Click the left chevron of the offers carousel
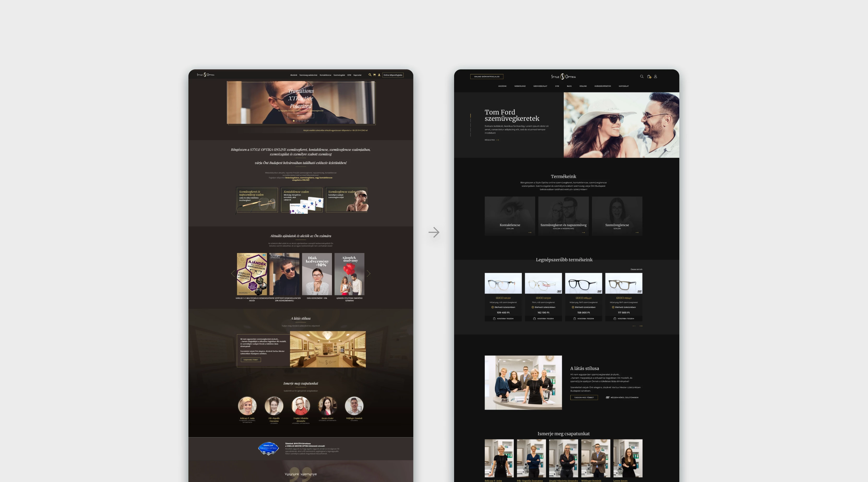 233,274
